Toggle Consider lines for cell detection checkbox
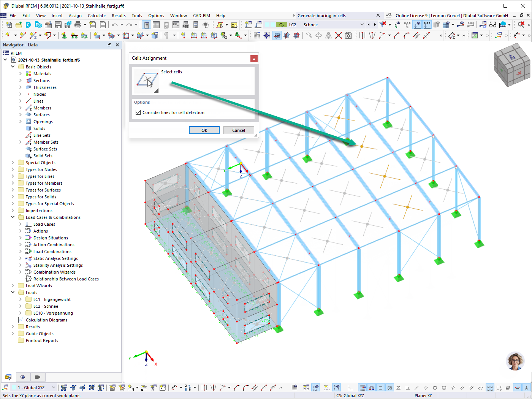 (138, 112)
